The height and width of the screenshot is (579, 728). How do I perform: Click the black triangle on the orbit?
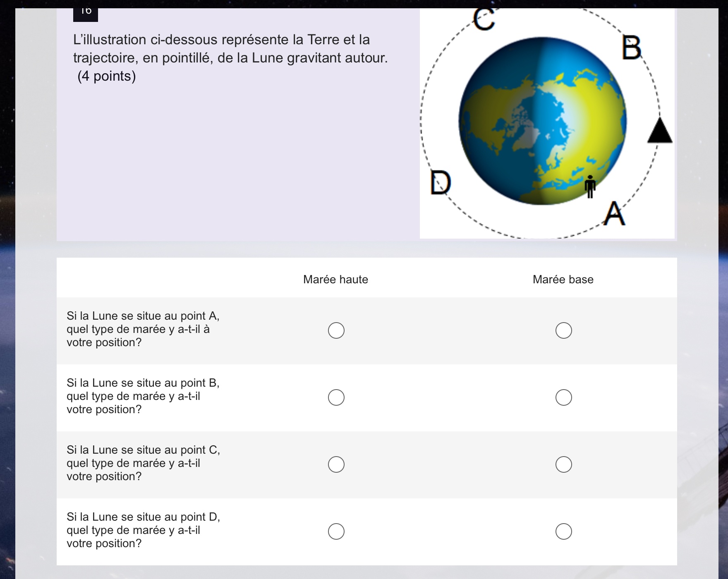tap(659, 131)
